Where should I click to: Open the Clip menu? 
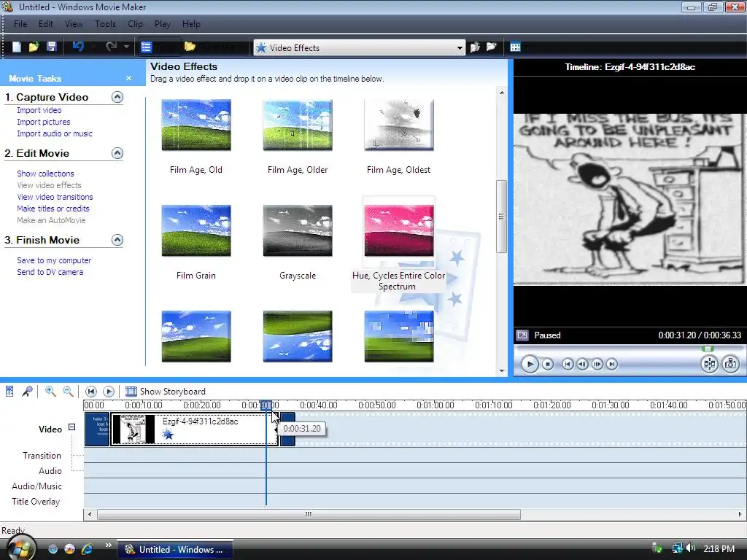click(135, 24)
